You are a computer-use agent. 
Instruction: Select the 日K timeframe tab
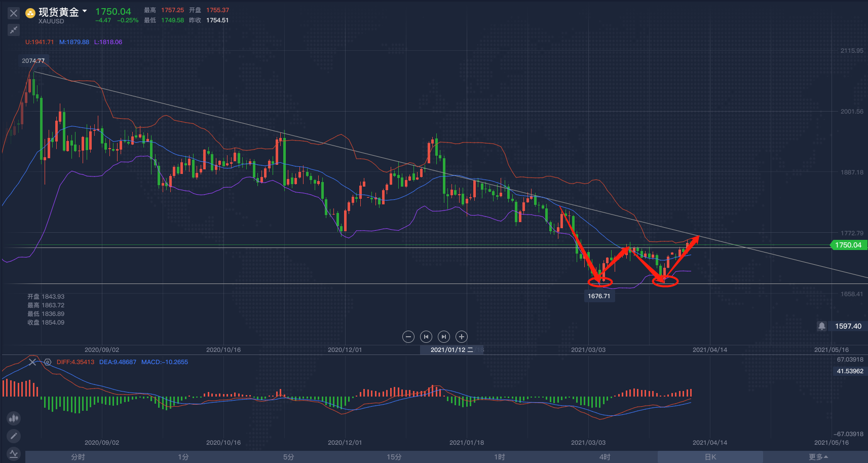tap(710, 457)
